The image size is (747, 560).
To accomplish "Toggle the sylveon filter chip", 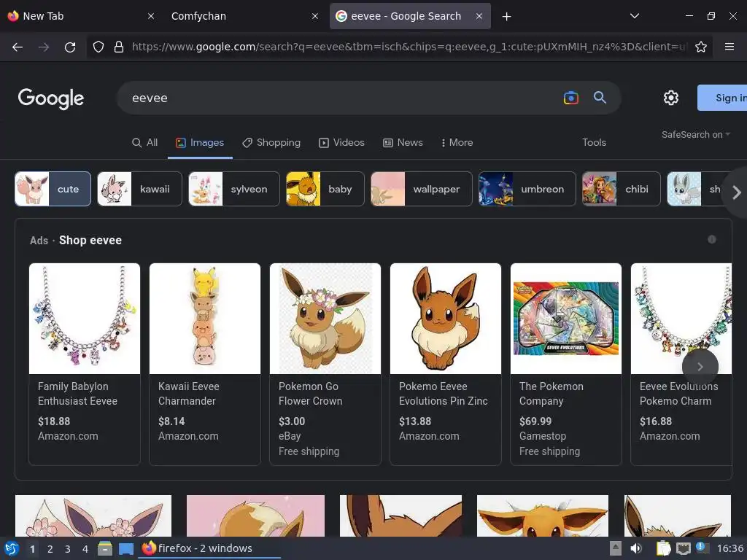I will pyautogui.click(x=234, y=189).
